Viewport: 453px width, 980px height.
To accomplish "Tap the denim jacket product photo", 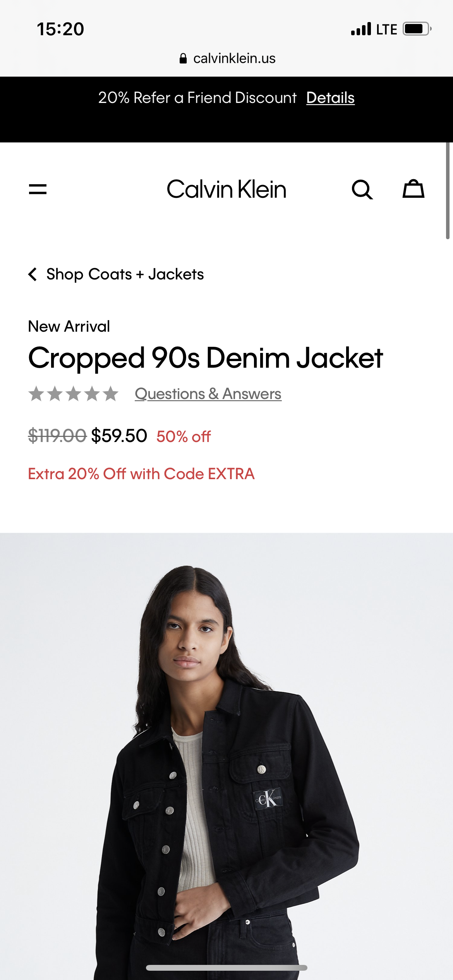I will click(226, 756).
